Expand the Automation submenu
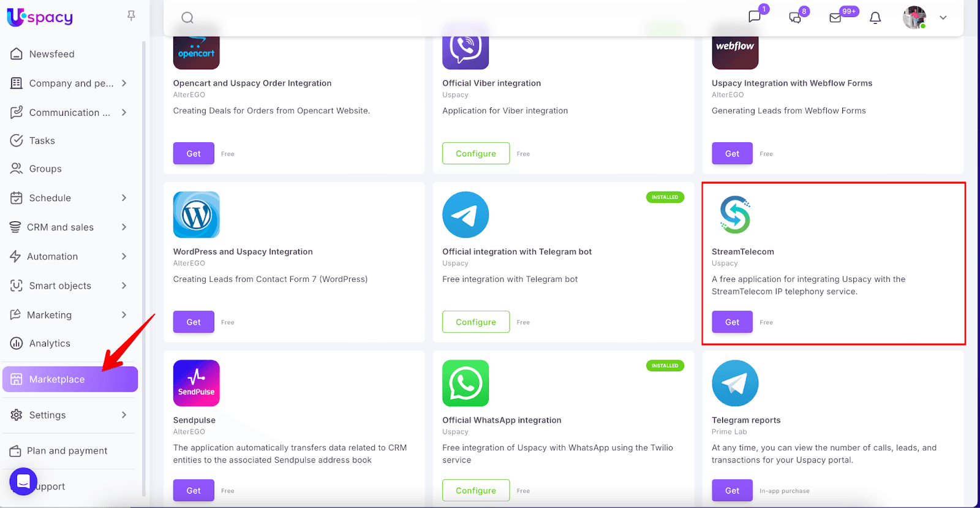Viewport: 980px width, 508px height. pos(124,256)
